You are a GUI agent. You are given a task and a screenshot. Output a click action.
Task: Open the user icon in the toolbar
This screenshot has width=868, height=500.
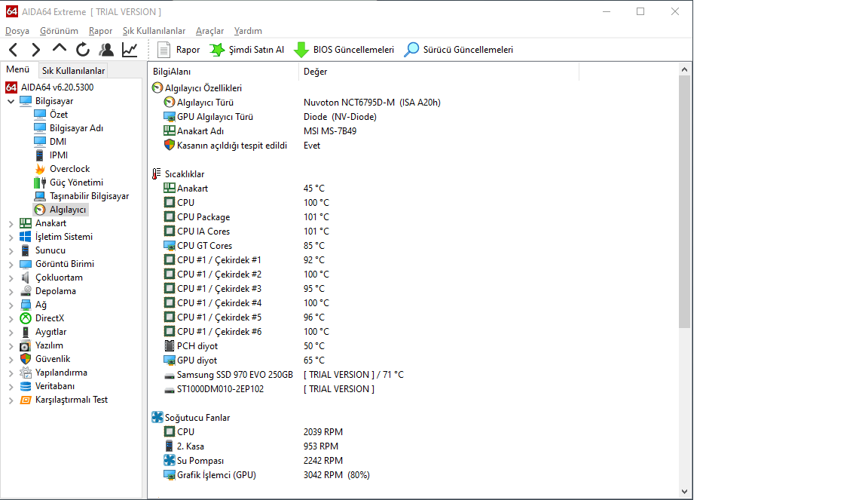106,50
